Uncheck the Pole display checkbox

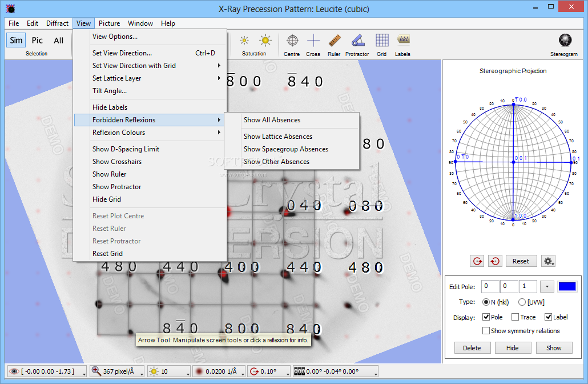click(x=486, y=317)
